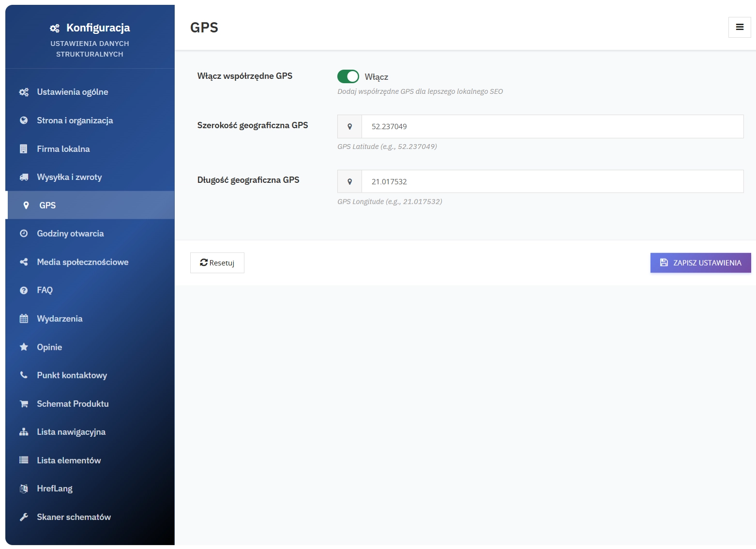
Task: Click the truck icon for Wysyłka i zwroty
Action: (24, 177)
